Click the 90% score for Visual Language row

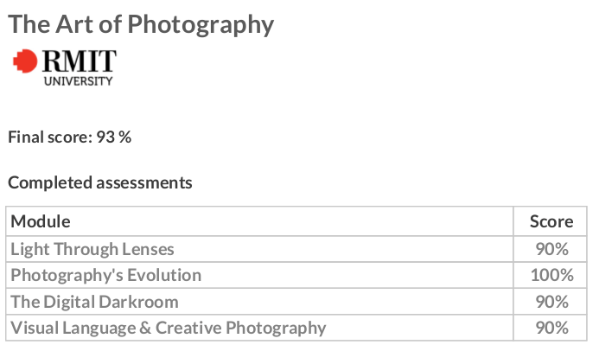551,328
